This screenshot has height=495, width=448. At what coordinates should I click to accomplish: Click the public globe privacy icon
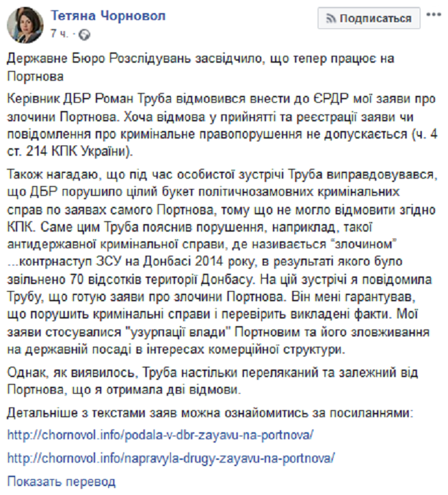[x=84, y=33]
